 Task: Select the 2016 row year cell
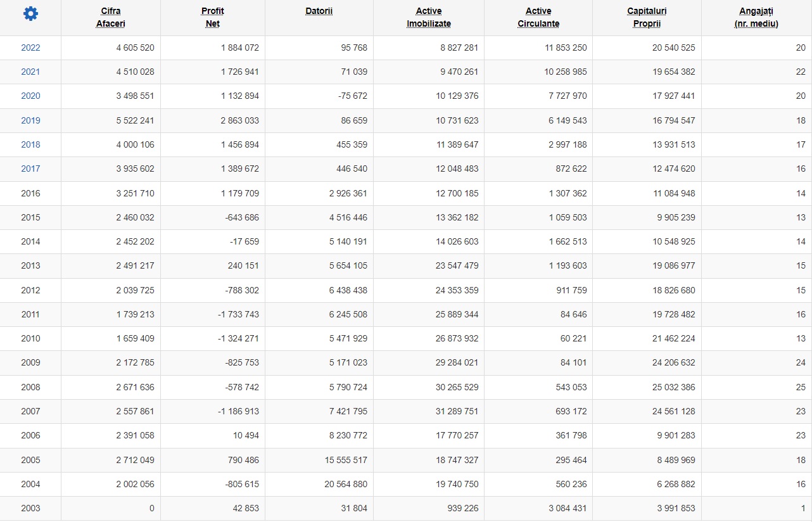(x=30, y=193)
